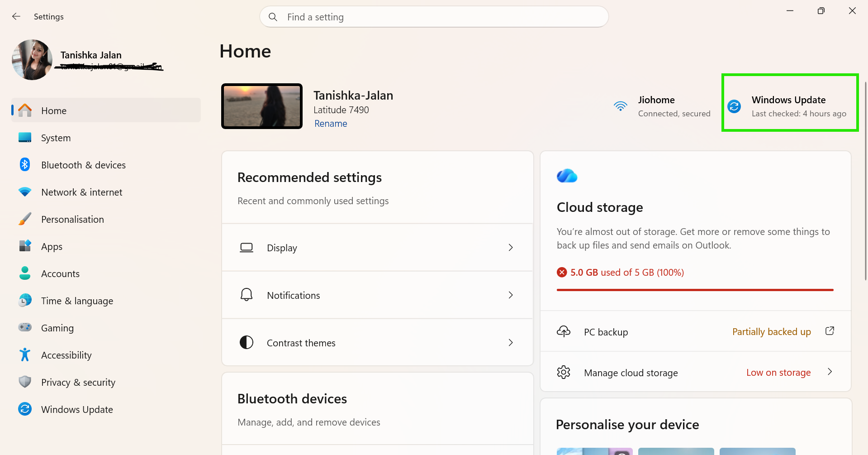
Task: Click the user profile picture
Action: 32,60
